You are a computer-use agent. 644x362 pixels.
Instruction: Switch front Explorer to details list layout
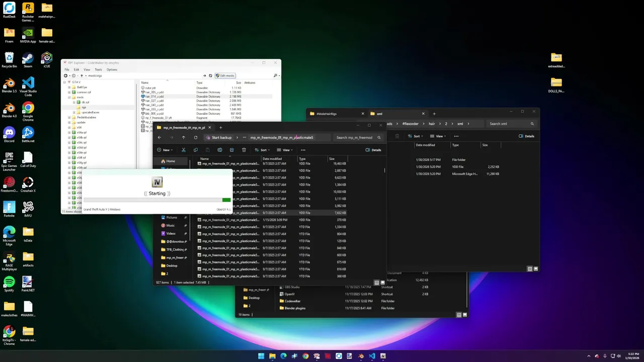coord(377,283)
